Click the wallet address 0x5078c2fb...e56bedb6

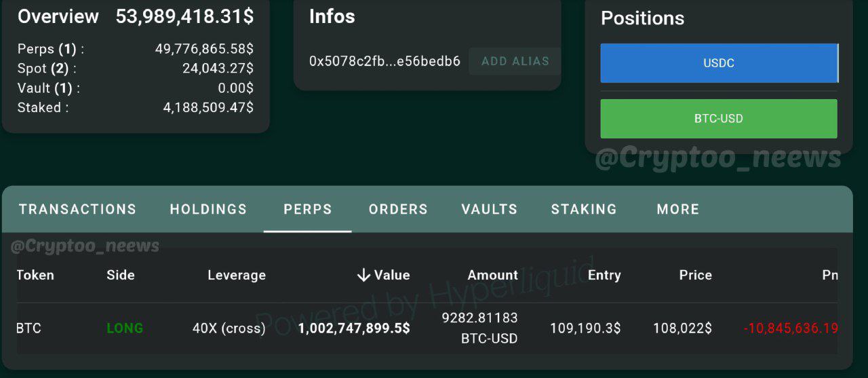[x=384, y=61]
